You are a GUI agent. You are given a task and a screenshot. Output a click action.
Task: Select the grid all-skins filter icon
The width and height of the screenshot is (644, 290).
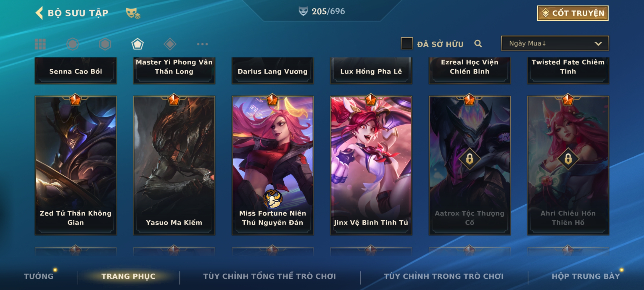(x=40, y=44)
